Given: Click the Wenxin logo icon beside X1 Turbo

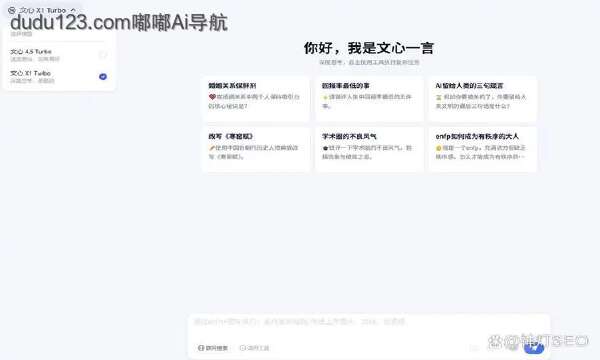Looking at the screenshot, I should point(12,10).
